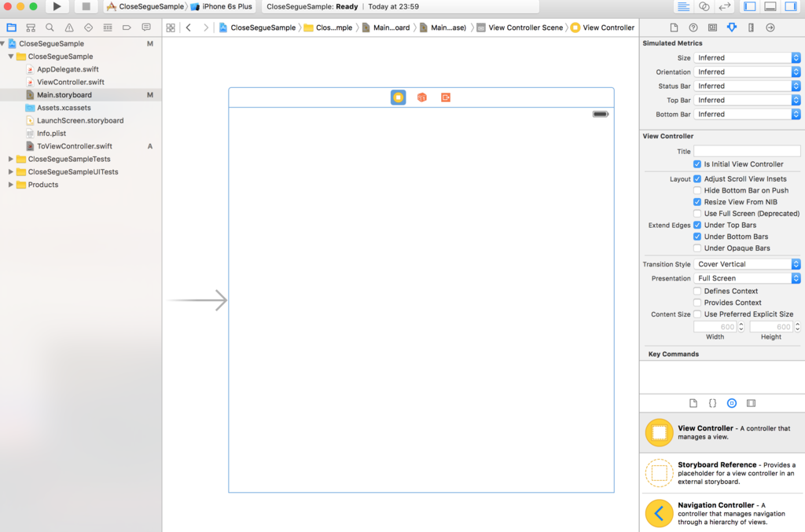Show the Object library
The image size is (805, 532).
click(732, 403)
